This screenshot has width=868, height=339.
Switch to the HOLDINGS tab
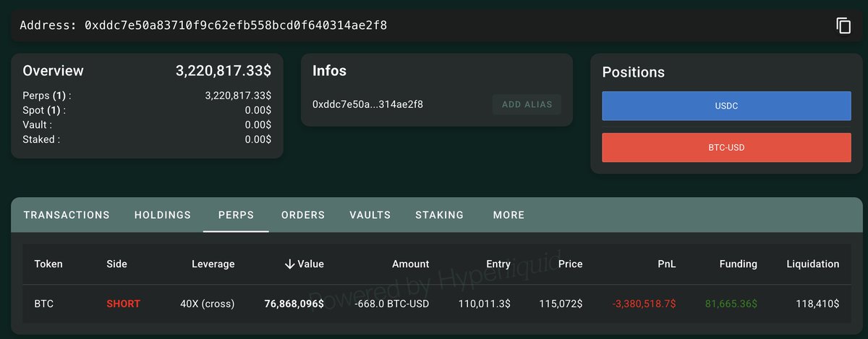pyautogui.click(x=163, y=215)
